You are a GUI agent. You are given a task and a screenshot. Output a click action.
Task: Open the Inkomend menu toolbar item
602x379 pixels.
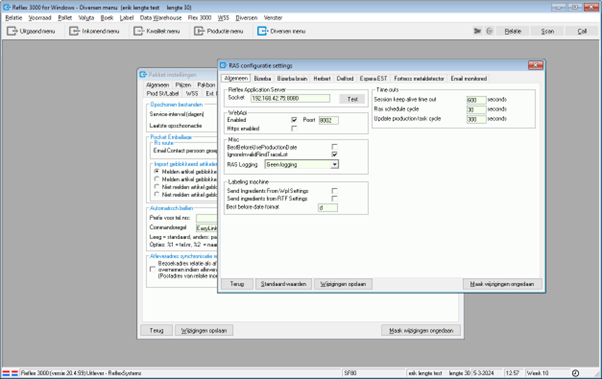(x=94, y=31)
